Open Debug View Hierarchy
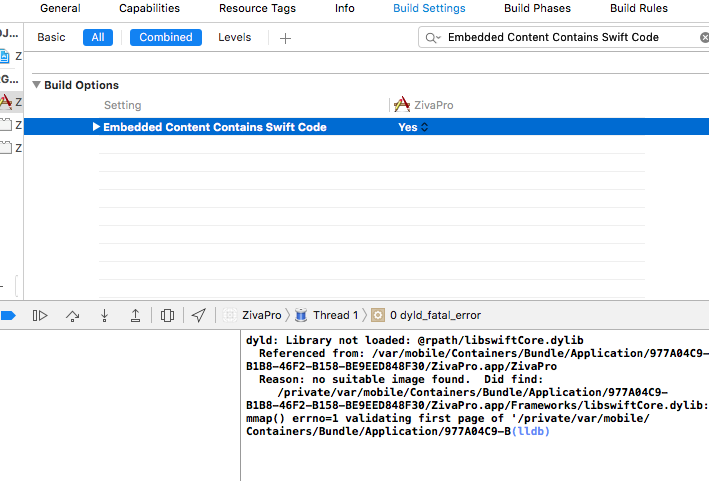The width and height of the screenshot is (709, 481). coord(167,315)
